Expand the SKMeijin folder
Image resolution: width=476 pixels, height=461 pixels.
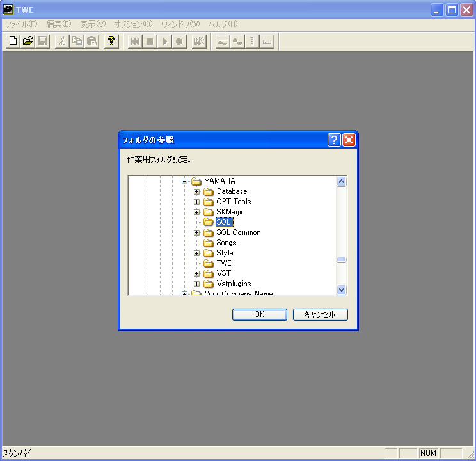(x=196, y=212)
